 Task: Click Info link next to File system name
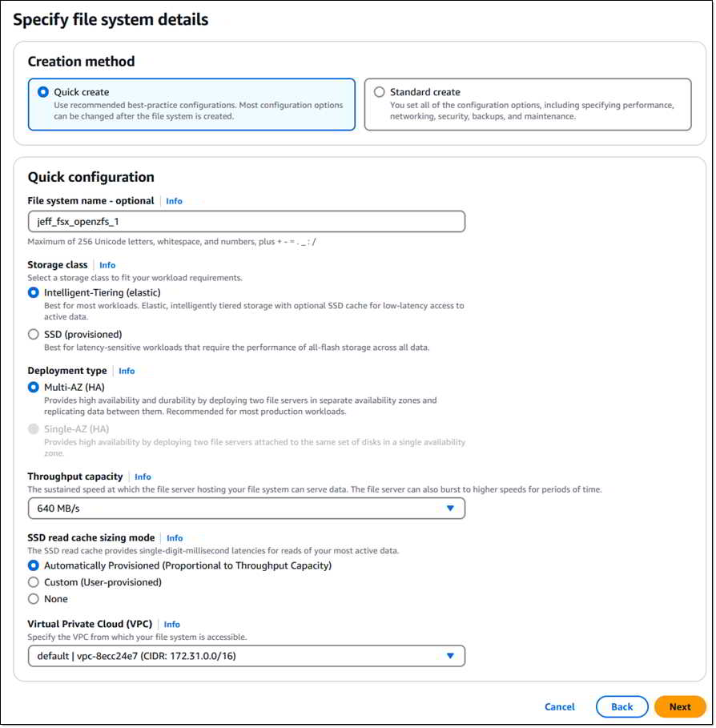click(x=174, y=201)
